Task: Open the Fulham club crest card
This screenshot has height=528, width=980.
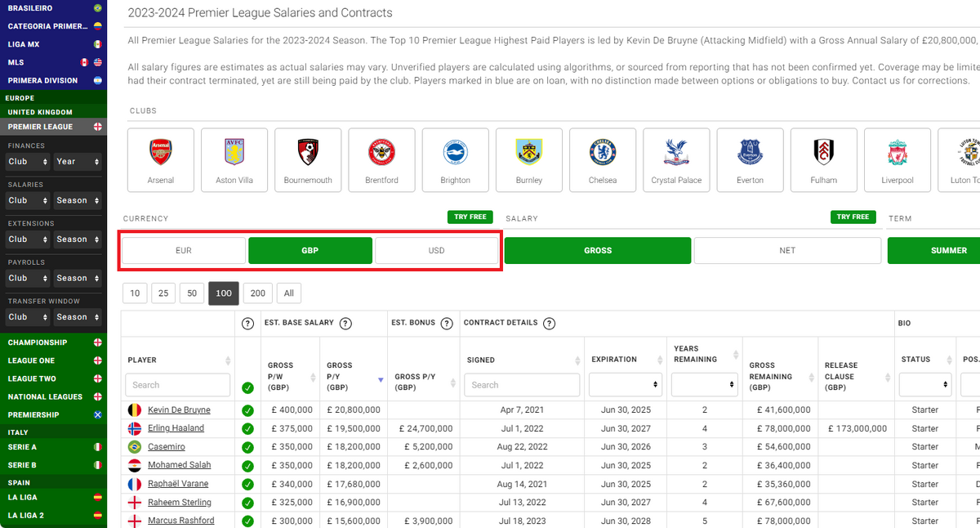Action: [823, 159]
